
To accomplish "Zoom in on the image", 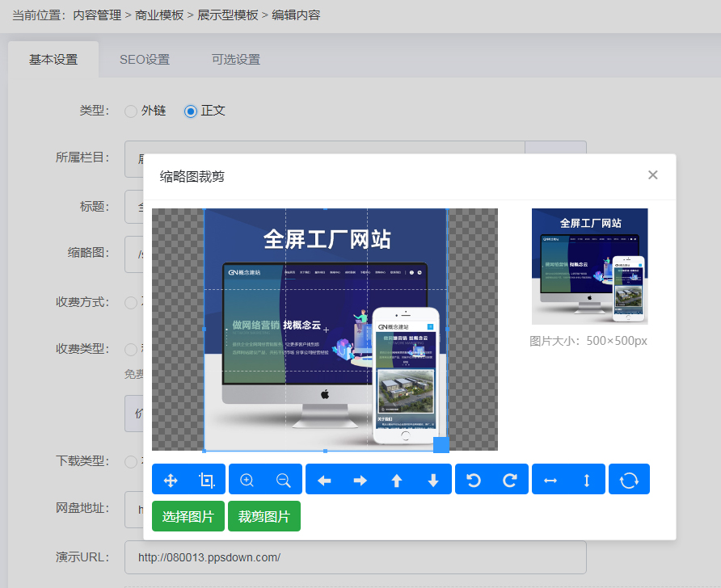I will [x=247, y=480].
